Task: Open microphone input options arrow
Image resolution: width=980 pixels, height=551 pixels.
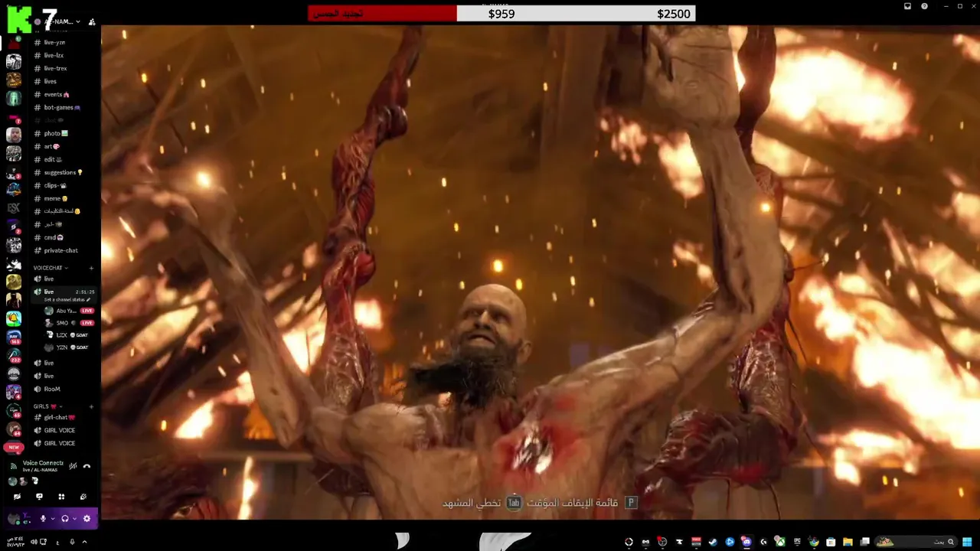Action: pos(53,519)
